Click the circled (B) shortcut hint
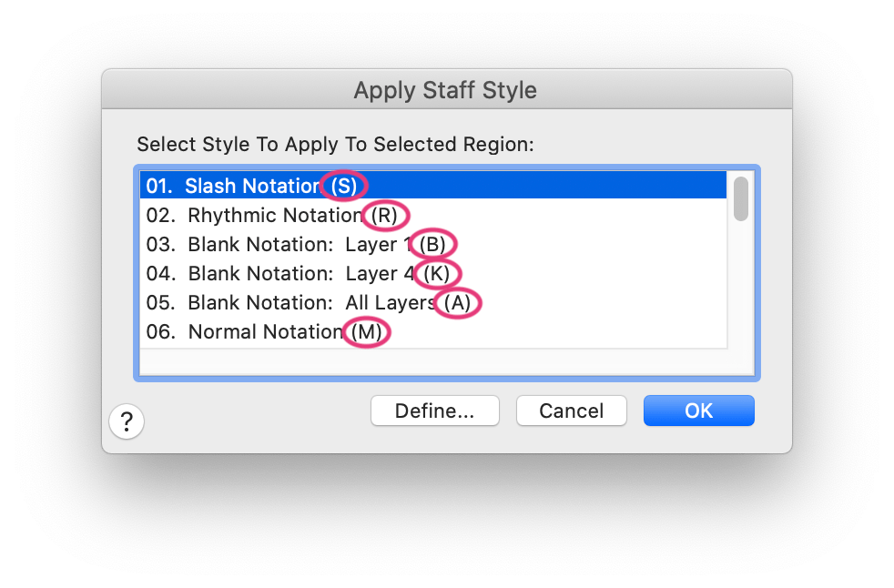 click(x=432, y=245)
